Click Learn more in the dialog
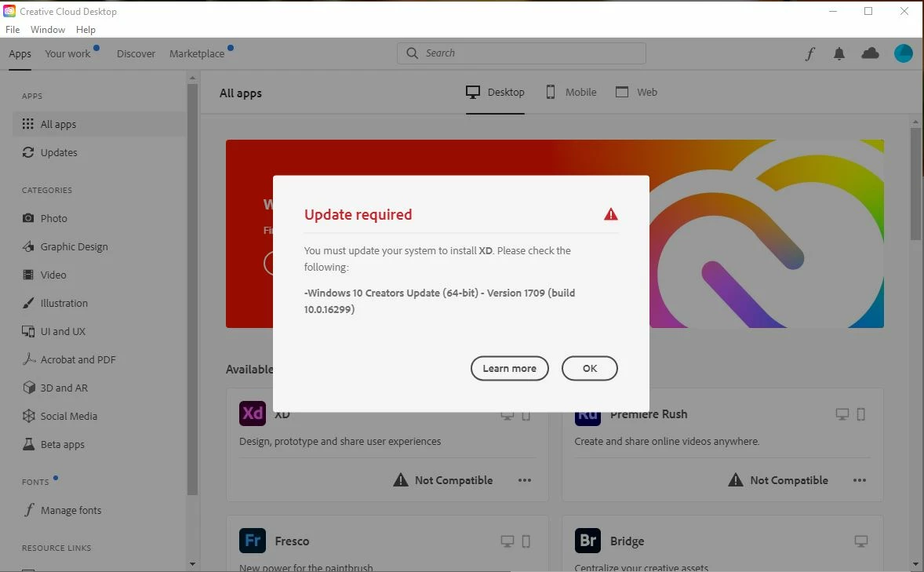The image size is (924, 572). tap(509, 368)
